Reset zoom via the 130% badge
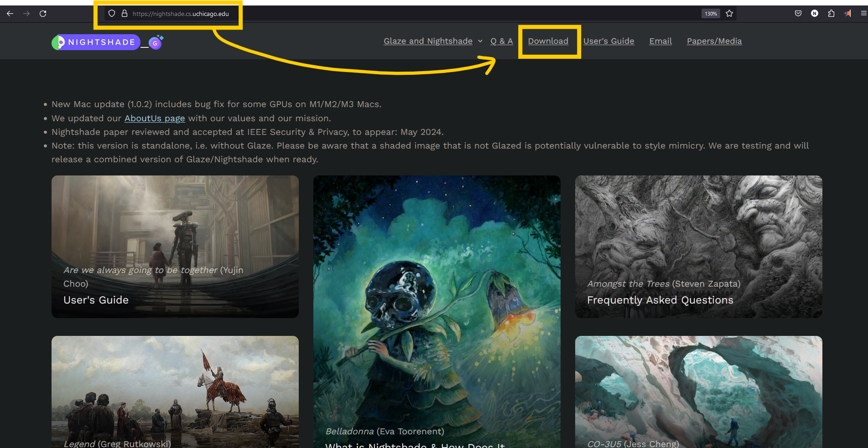The height and width of the screenshot is (448, 868). click(x=711, y=14)
